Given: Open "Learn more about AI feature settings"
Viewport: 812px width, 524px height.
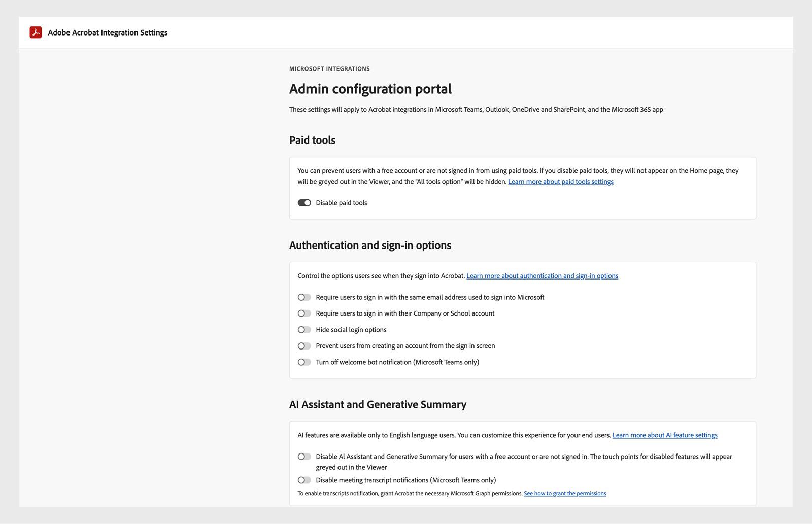Looking at the screenshot, I should [665, 435].
